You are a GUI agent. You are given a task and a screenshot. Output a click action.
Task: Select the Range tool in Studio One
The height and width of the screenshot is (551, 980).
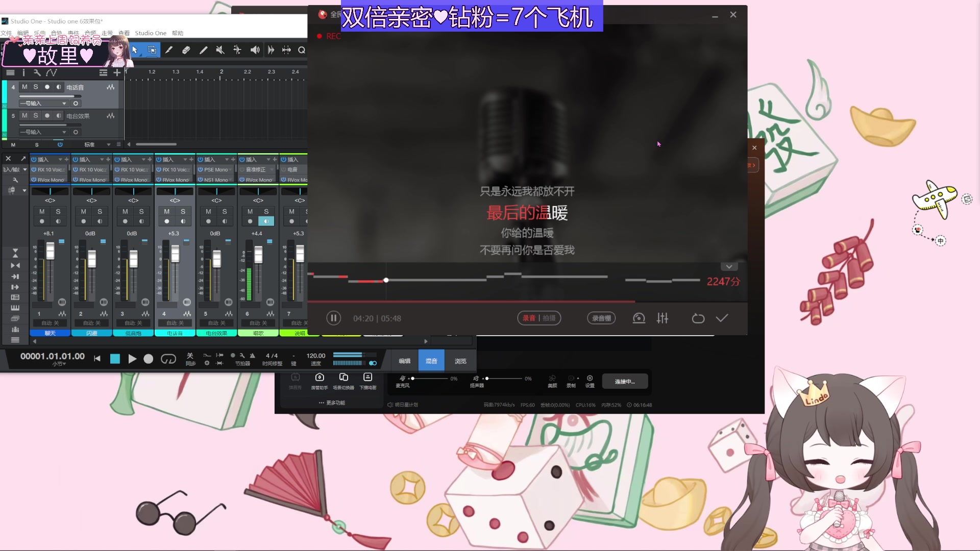(x=152, y=50)
